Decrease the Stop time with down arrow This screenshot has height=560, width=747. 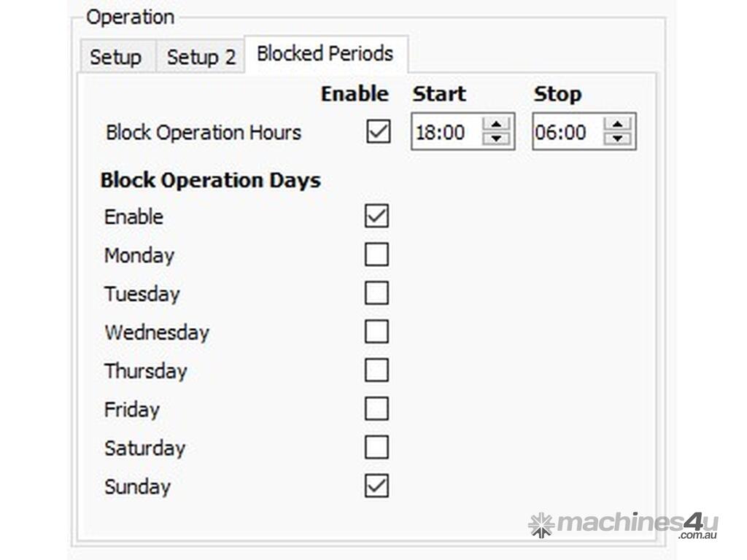618,139
